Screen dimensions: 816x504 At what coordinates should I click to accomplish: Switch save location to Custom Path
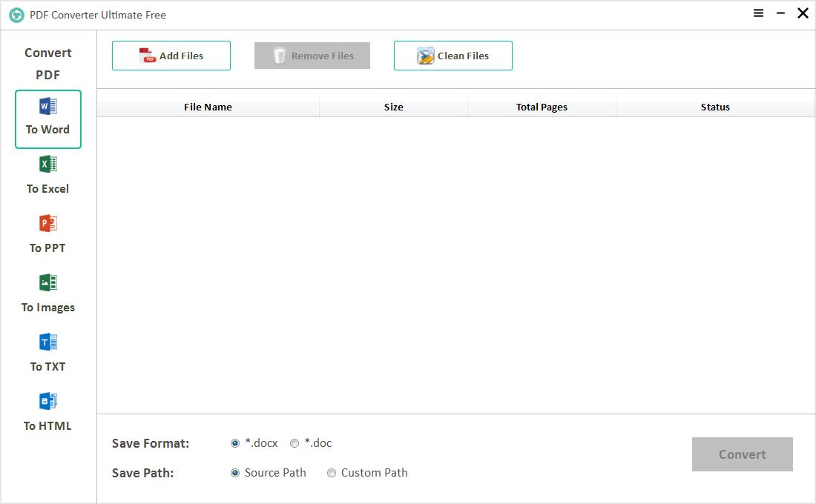pyautogui.click(x=332, y=472)
